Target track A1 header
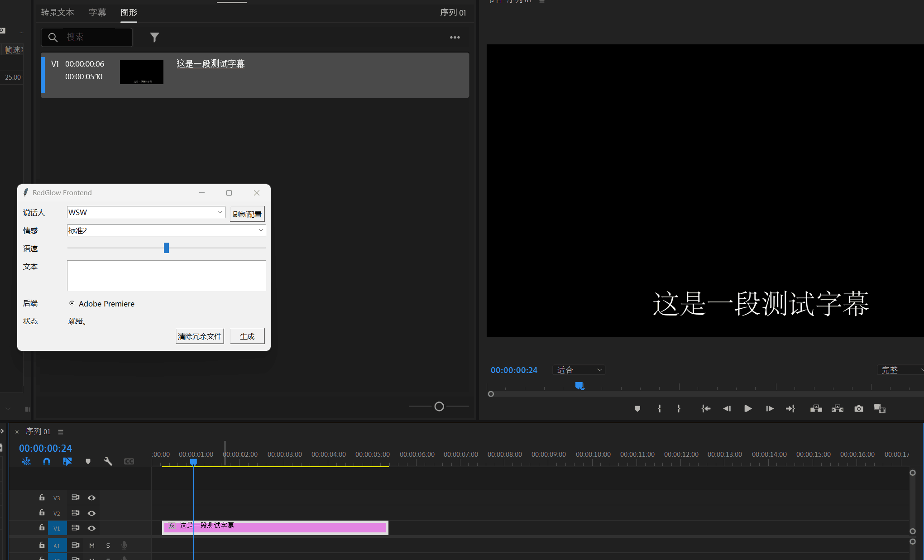Image resolution: width=924 pixels, height=560 pixels. pyautogui.click(x=57, y=546)
